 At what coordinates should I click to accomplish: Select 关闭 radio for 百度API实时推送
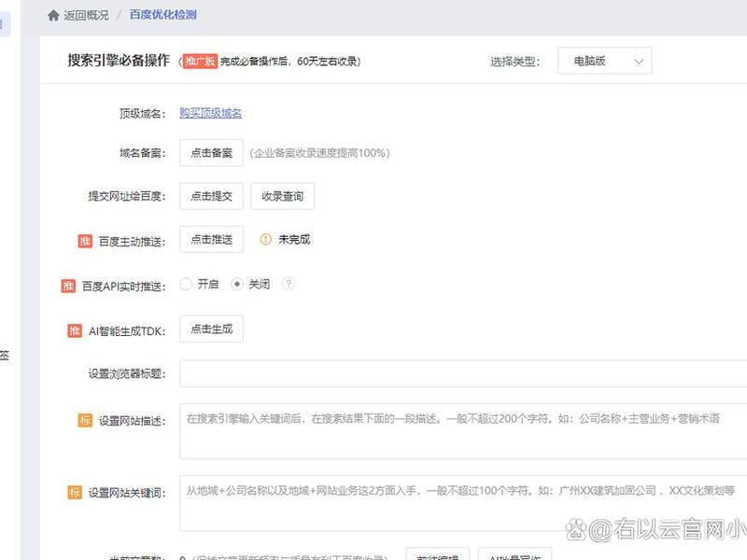click(237, 285)
